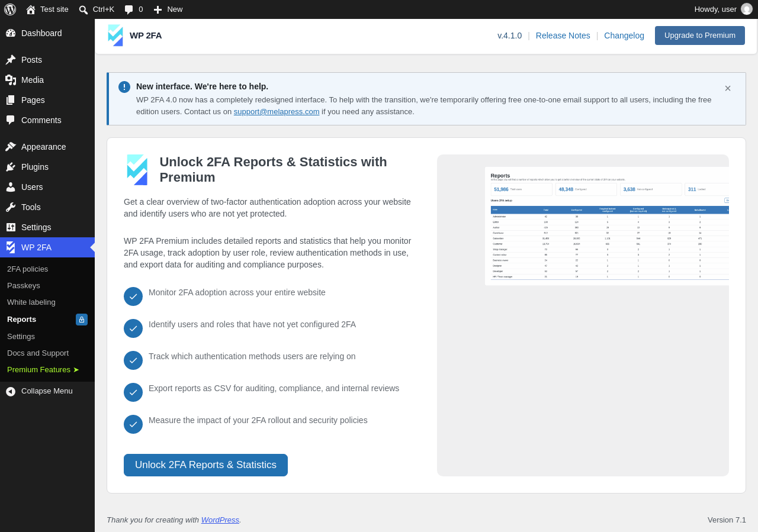Click the Dashboard gauge icon

tap(11, 33)
